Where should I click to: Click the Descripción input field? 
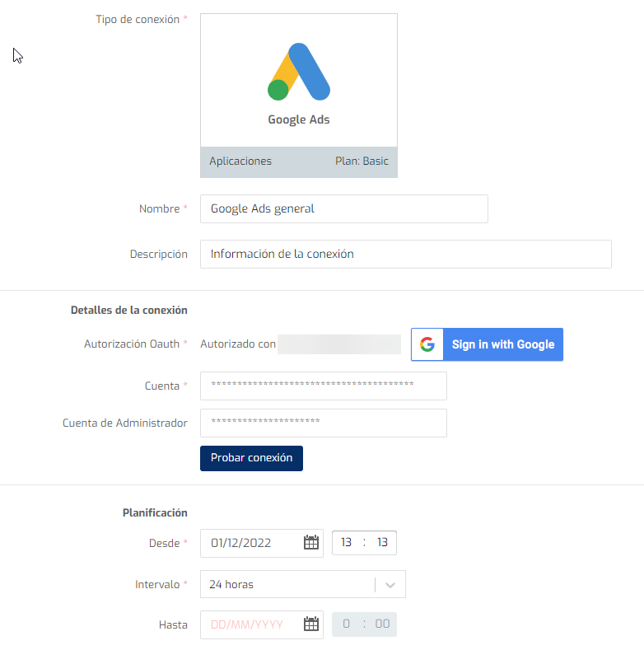(x=406, y=254)
